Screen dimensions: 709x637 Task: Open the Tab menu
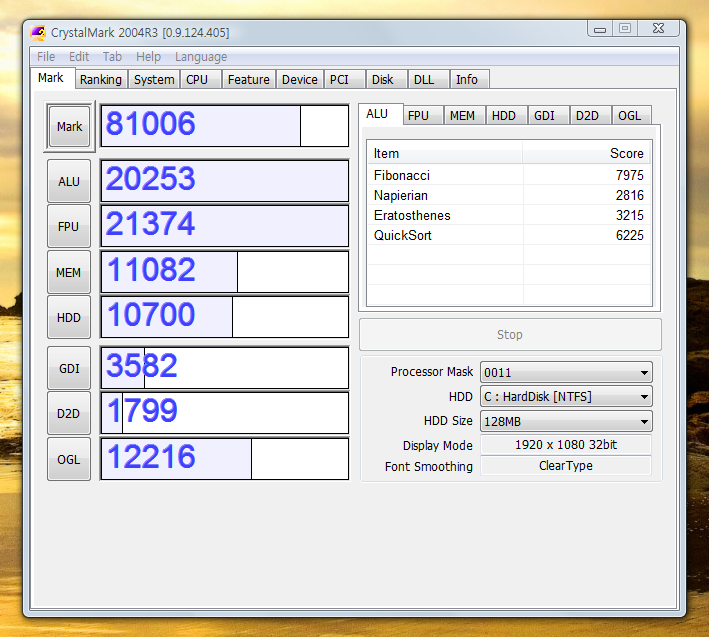pos(112,57)
